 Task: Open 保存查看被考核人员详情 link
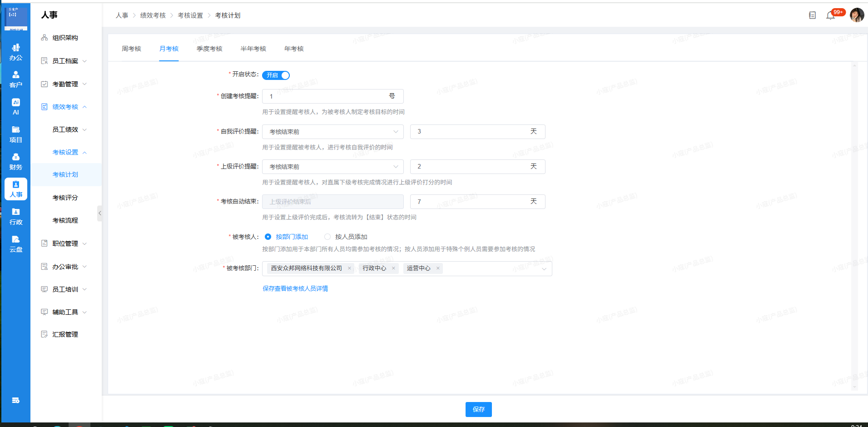[295, 288]
